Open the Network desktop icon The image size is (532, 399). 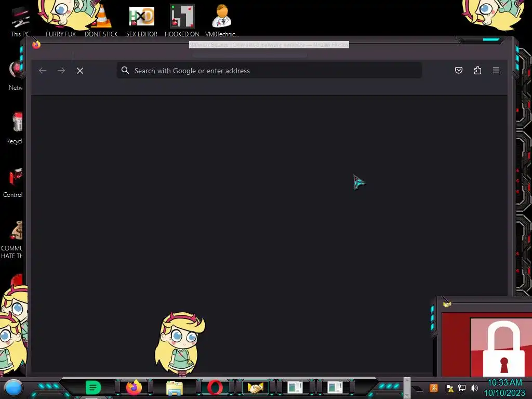click(15, 75)
